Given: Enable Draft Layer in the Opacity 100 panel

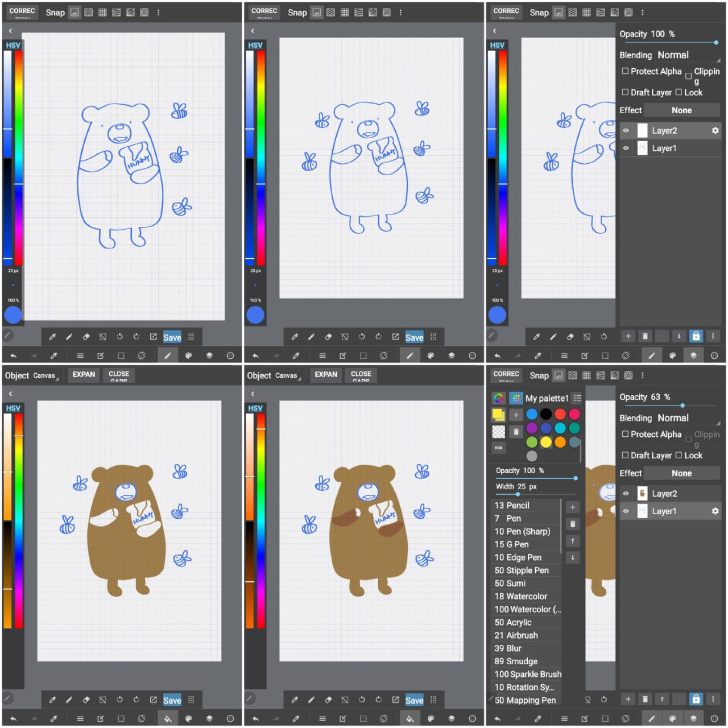Looking at the screenshot, I should [x=625, y=92].
